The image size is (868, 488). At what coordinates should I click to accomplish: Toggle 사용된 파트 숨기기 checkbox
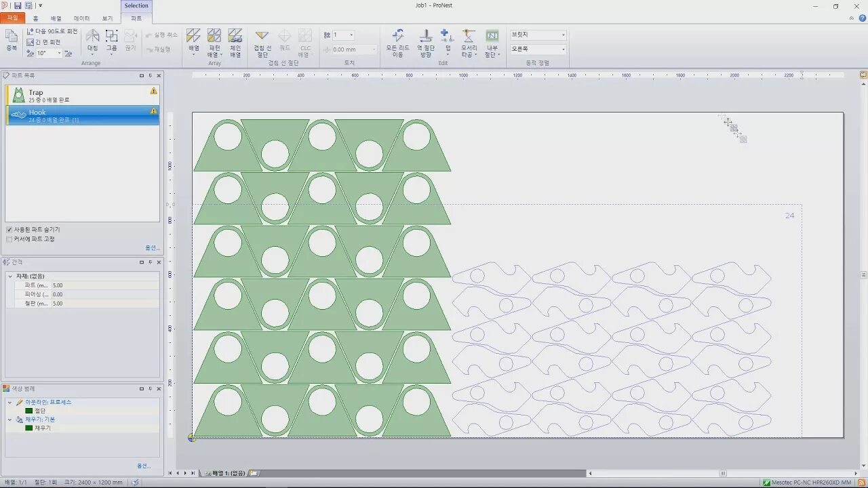click(x=9, y=230)
